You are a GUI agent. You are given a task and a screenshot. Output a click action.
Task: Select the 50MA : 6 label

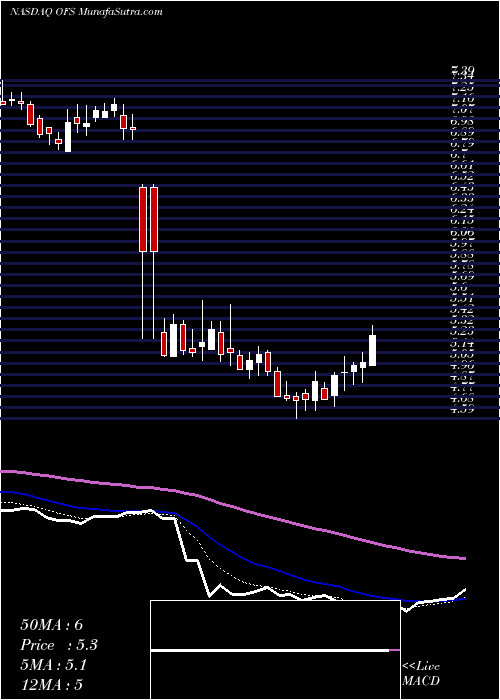coord(52,625)
